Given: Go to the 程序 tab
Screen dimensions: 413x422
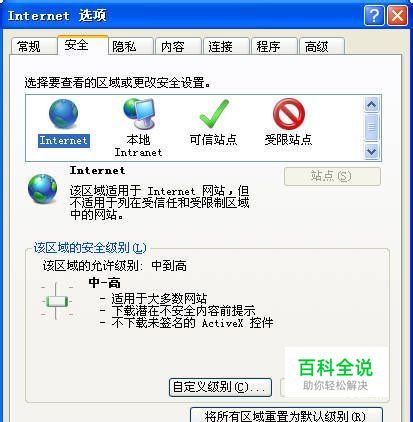Looking at the screenshot, I should [274, 46].
